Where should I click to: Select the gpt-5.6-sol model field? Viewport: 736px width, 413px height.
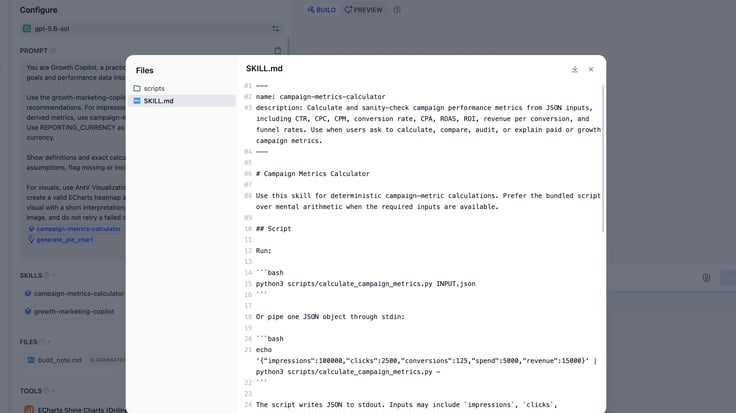(151, 29)
